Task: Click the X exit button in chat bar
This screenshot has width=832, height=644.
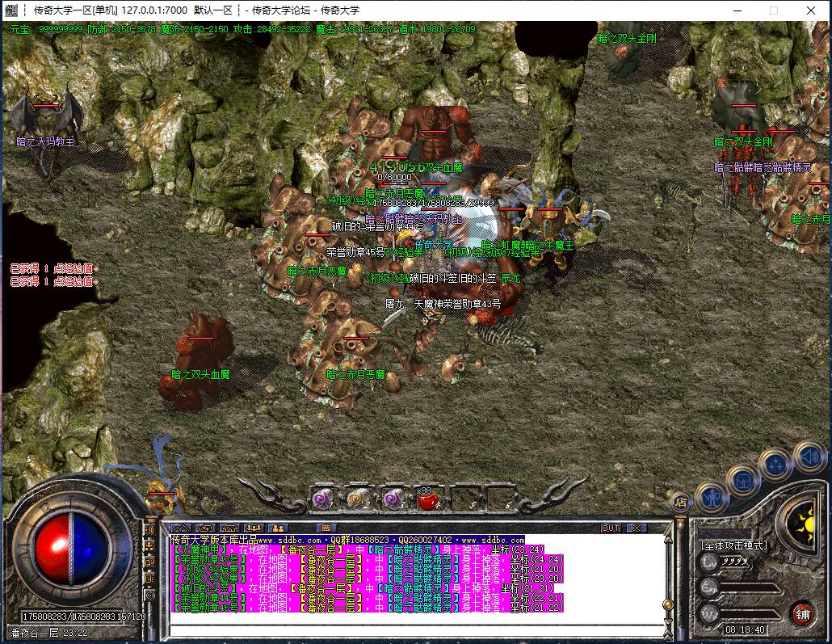Action: pos(637,528)
